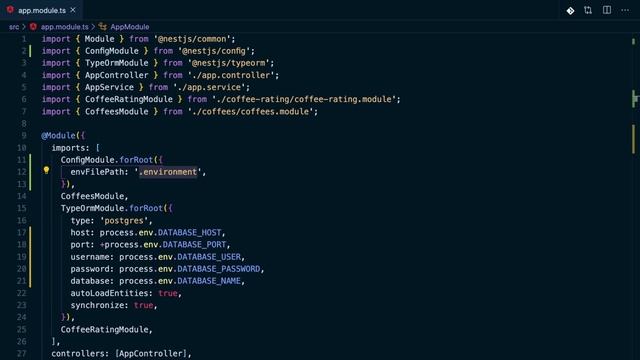Screen dimensions: 640x360
Task: Click the app.module.ts breadcrumb segment
Action: pos(64,27)
